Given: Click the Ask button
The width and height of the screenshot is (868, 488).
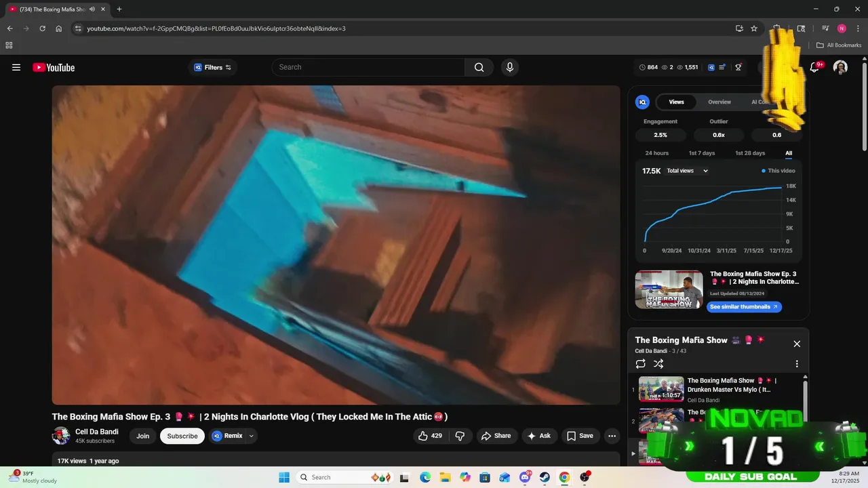Looking at the screenshot, I should 539,436.
